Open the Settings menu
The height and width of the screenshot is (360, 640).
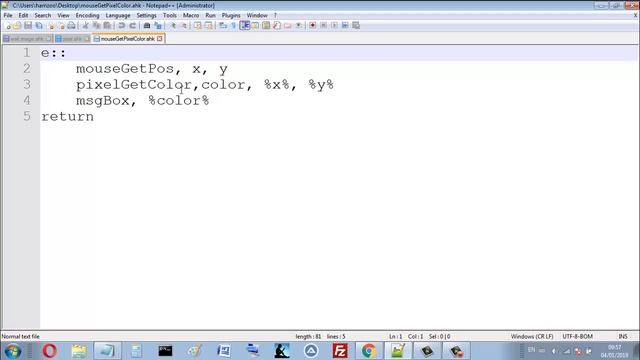click(x=146, y=15)
